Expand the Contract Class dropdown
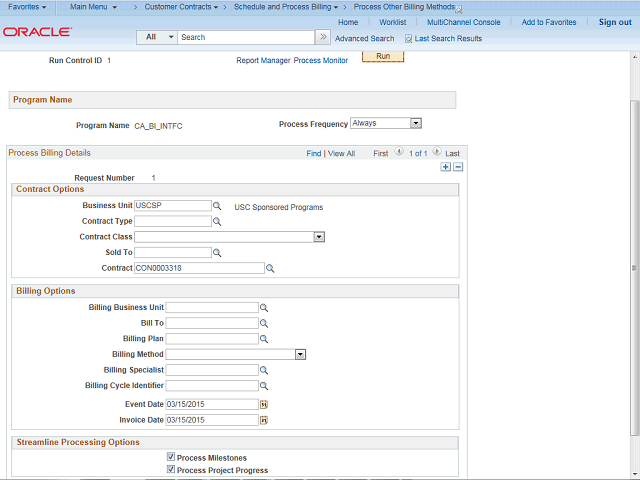The width and height of the screenshot is (640, 480). coord(319,237)
